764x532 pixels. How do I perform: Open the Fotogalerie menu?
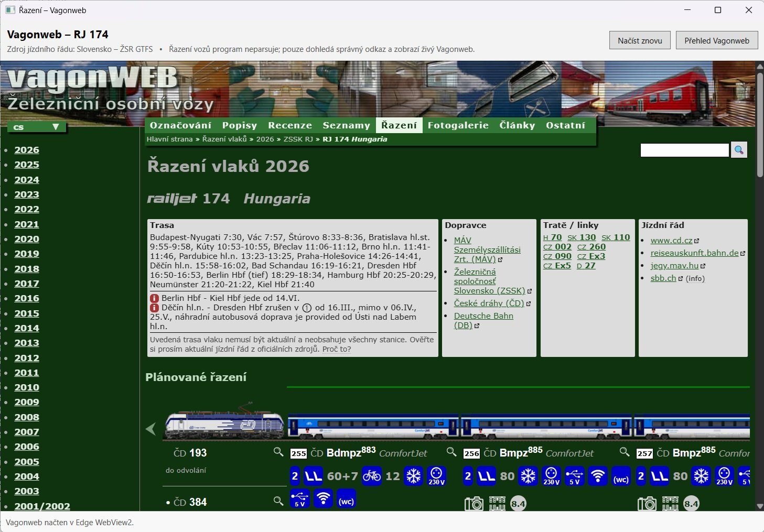coord(458,125)
